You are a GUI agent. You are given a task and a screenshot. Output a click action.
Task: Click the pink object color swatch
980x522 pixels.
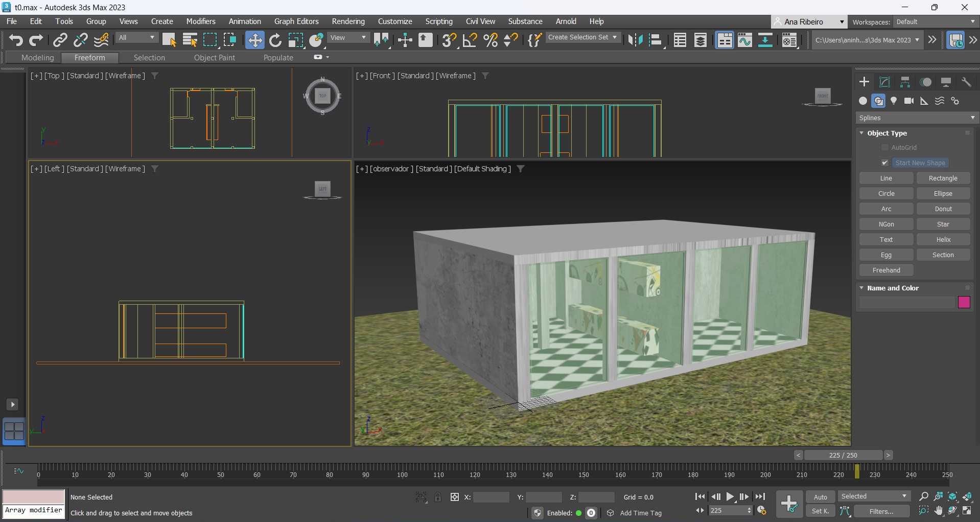click(x=964, y=302)
